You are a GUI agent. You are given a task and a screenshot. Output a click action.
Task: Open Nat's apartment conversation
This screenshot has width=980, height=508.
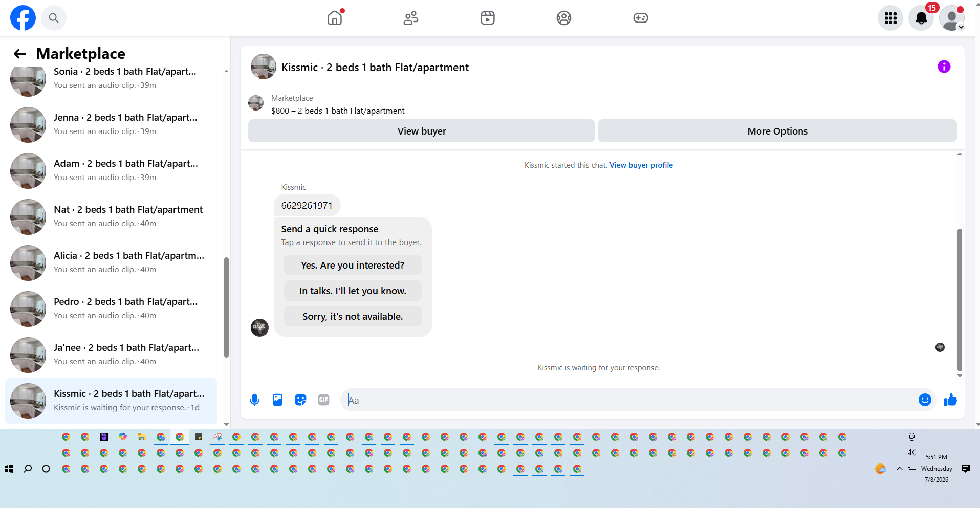point(111,216)
